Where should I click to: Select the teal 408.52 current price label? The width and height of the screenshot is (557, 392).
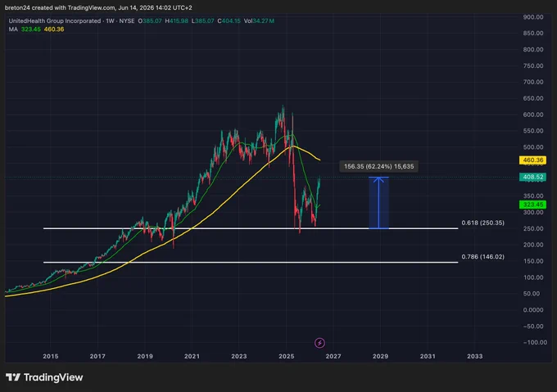click(x=532, y=177)
